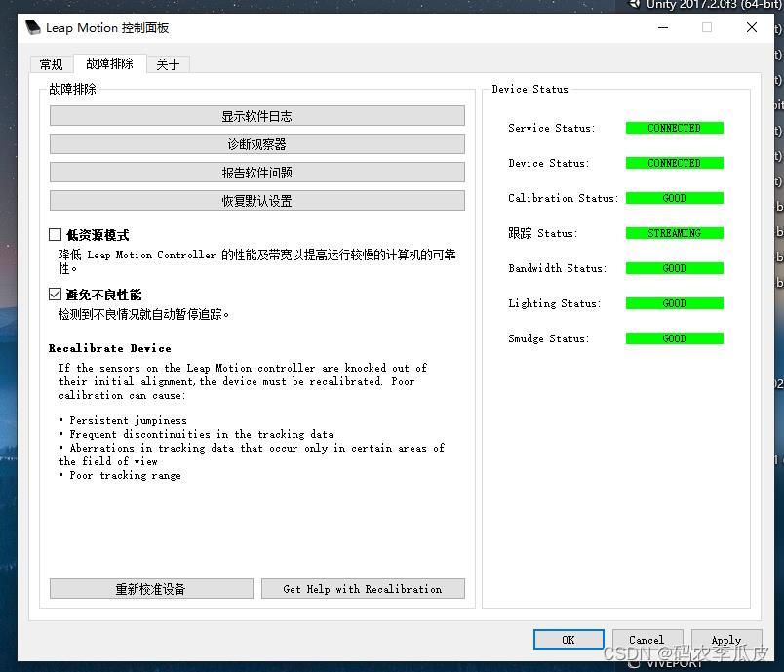Click the 'Service Status:' label text
Viewport: 784px width, 672px height.
552,128
